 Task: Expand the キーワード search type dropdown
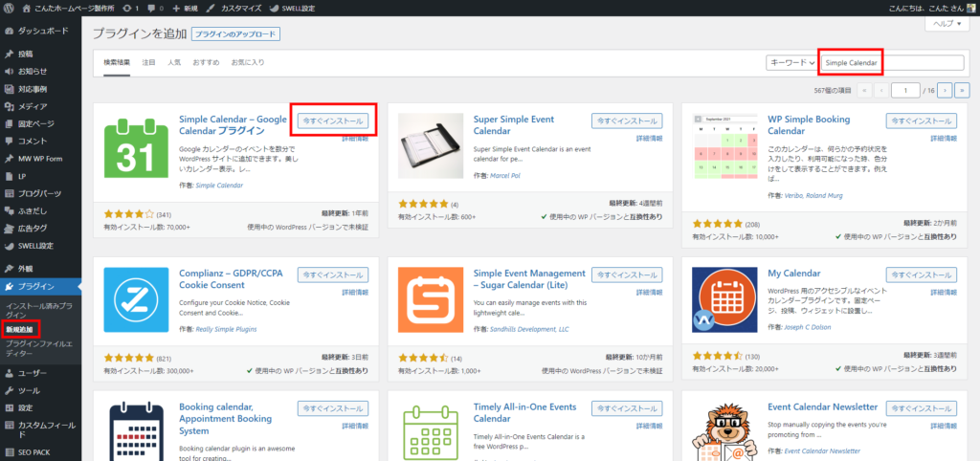pyautogui.click(x=791, y=62)
